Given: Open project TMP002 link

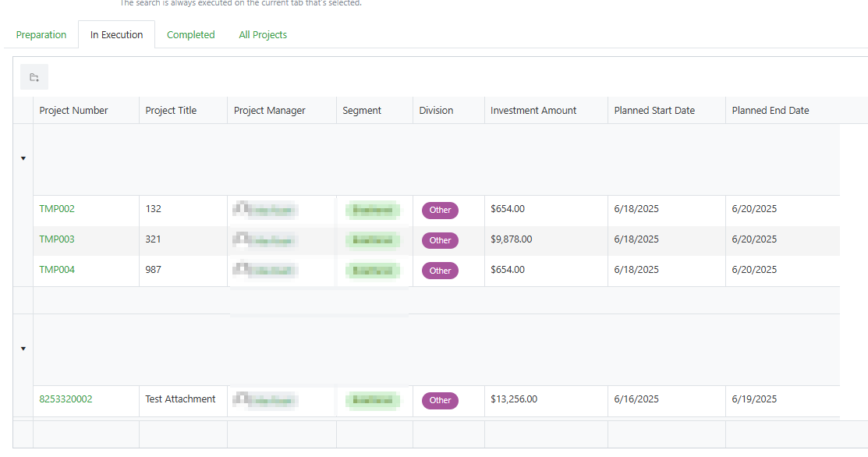Looking at the screenshot, I should click(57, 209).
